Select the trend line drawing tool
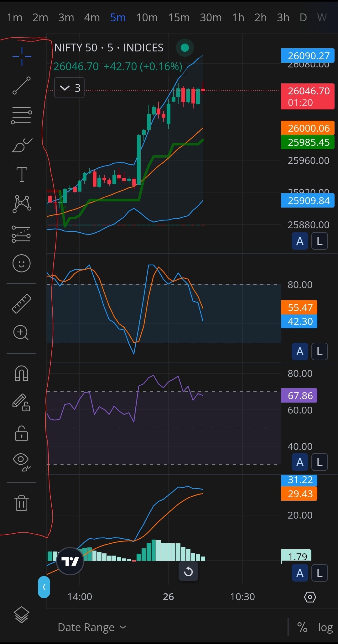Image resolution: width=338 pixels, height=644 pixels. tap(22, 86)
